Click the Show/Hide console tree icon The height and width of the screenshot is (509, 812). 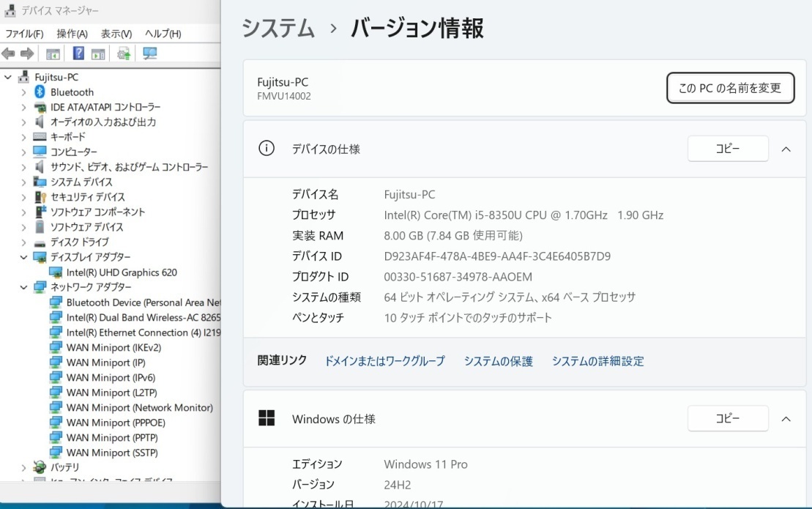tap(53, 53)
